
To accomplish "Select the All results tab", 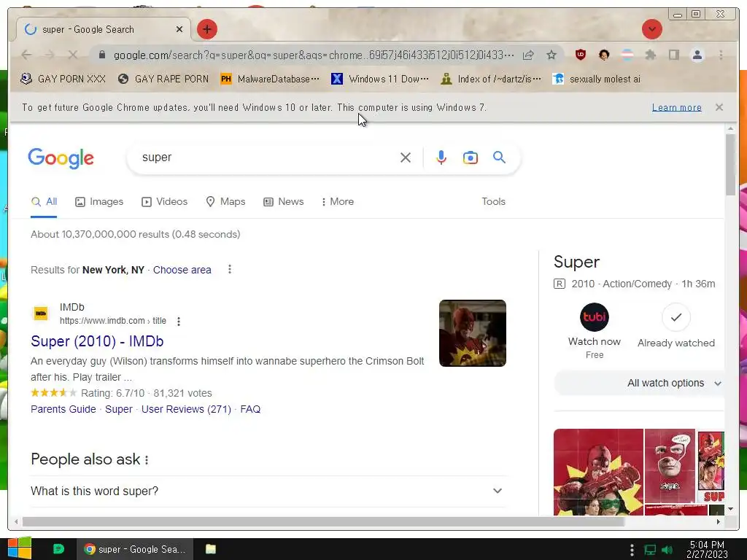I will 44,202.
